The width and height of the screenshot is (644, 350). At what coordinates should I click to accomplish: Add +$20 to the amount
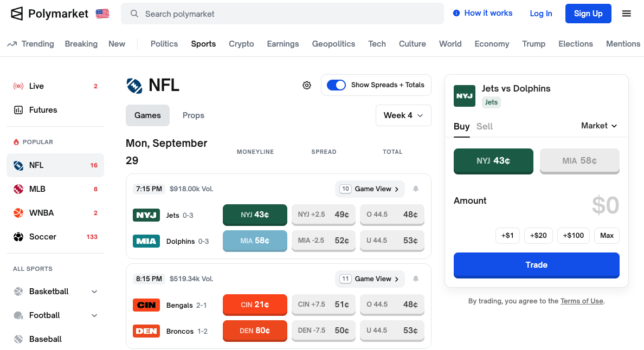pos(538,236)
